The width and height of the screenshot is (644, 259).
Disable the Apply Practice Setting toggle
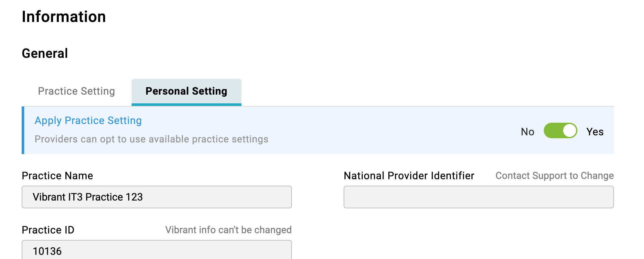[x=561, y=131]
